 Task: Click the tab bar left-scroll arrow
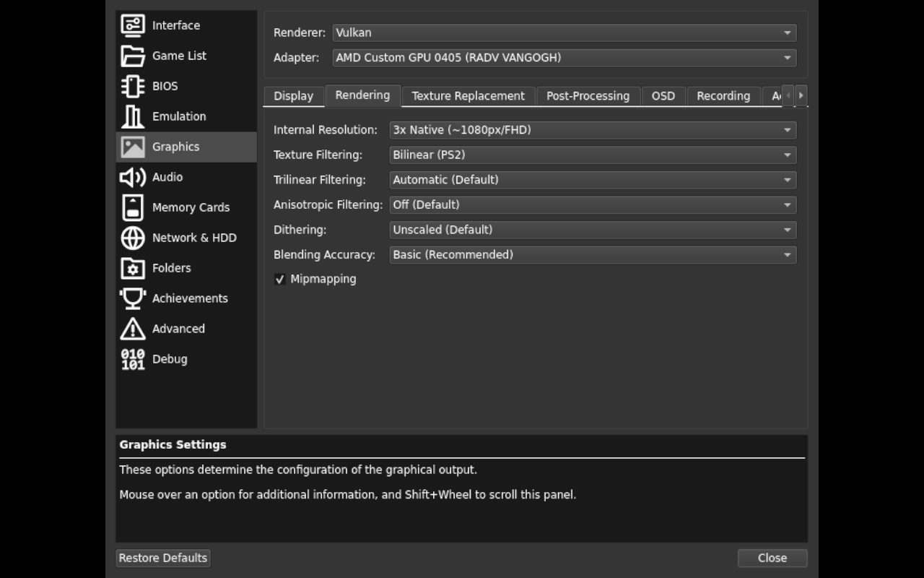click(788, 95)
